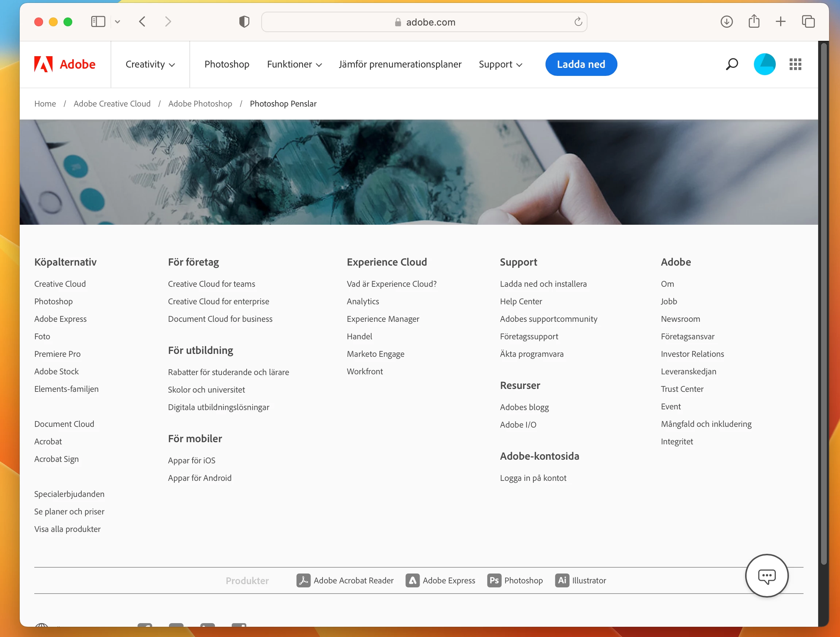Open the search magnifier icon
The width and height of the screenshot is (840, 637).
pyautogui.click(x=731, y=64)
